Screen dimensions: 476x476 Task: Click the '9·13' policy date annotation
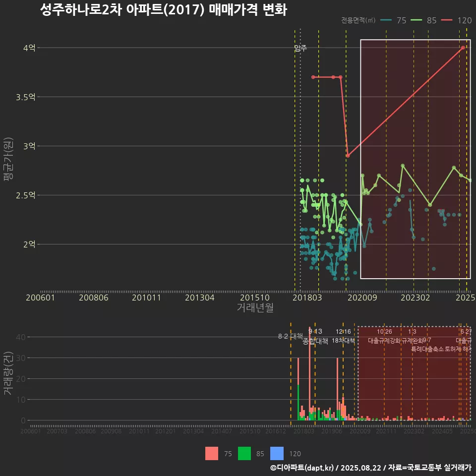point(315,331)
